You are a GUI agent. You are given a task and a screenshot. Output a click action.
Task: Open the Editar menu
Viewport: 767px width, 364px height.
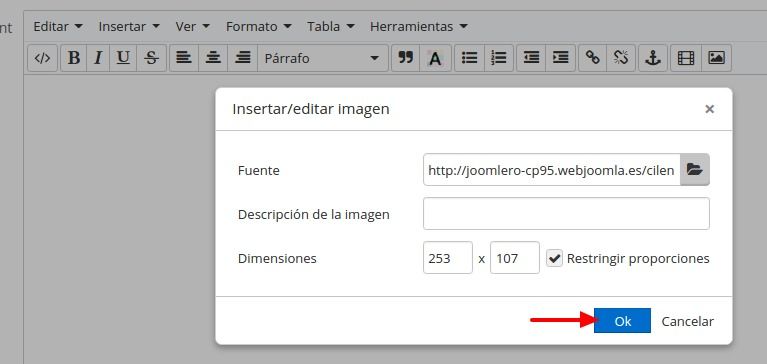point(58,26)
